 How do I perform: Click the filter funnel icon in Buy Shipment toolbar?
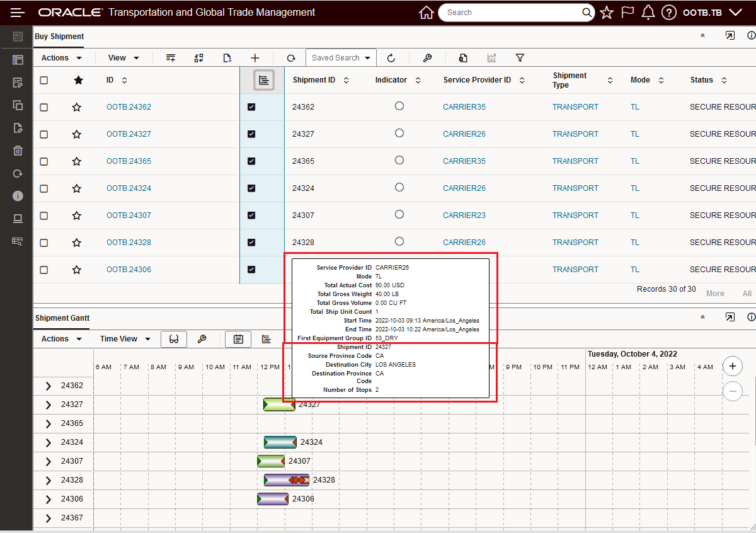tap(520, 58)
